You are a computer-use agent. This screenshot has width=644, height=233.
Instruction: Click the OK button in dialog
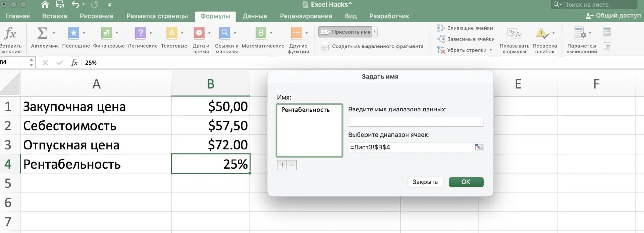pyautogui.click(x=466, y=182)
